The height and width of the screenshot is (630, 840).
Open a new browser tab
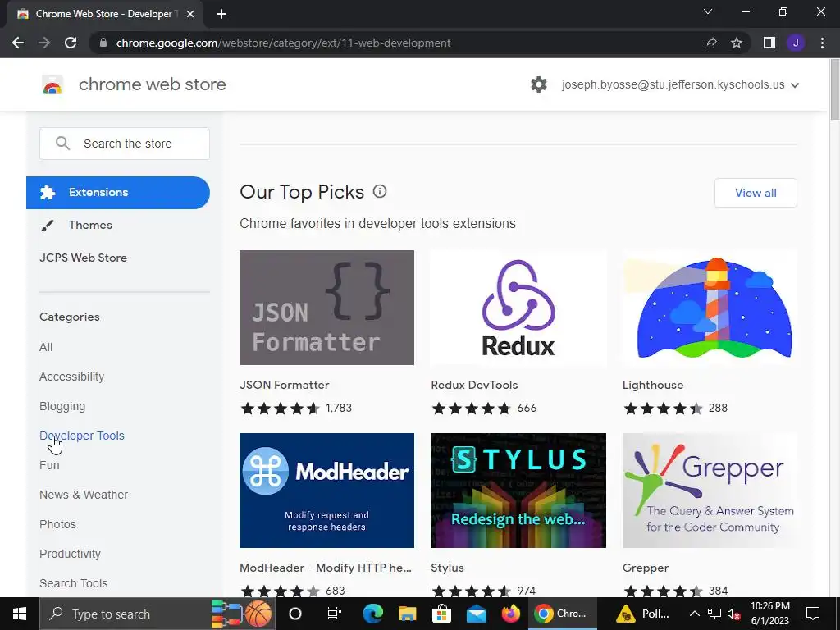click(x=221, y=14)
